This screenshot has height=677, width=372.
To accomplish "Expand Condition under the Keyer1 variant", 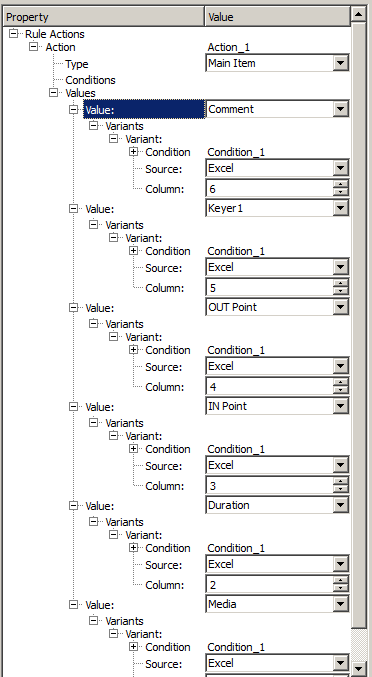I will click(x=133, y=251).
